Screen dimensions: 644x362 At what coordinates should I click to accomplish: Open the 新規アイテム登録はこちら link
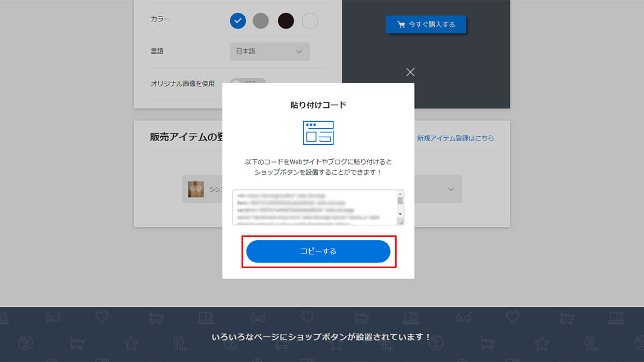pos(456,138)
